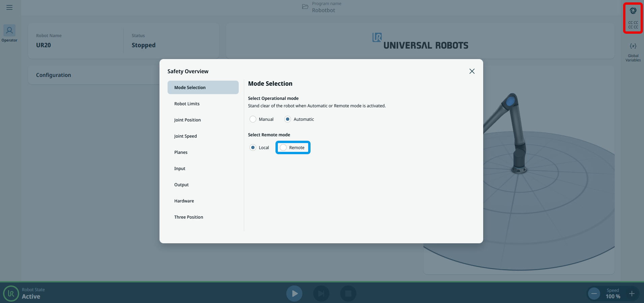Increase speed with plus button

click(632, 294)
